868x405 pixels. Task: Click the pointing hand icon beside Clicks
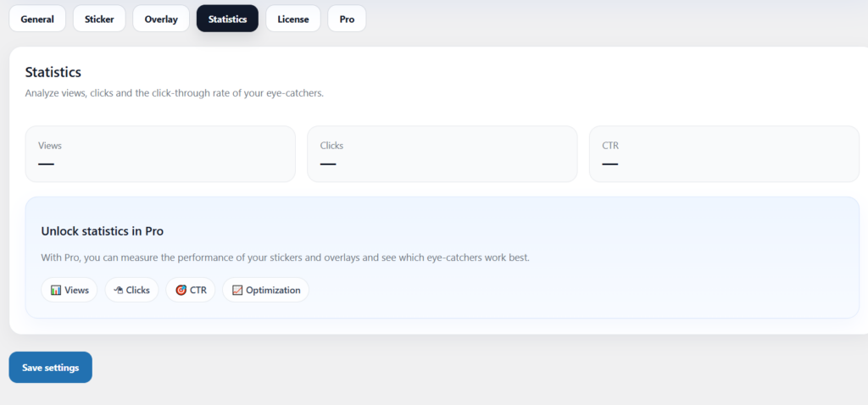pos(119,290)
